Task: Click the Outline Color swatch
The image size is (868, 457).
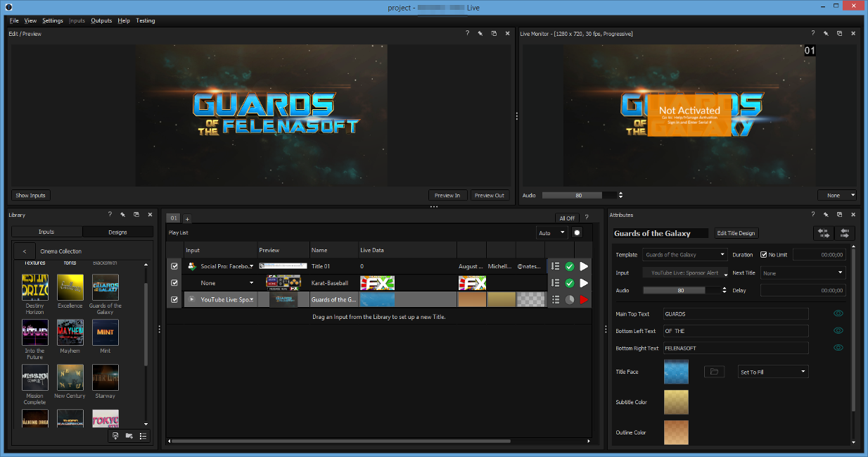Action: [676, 432]
